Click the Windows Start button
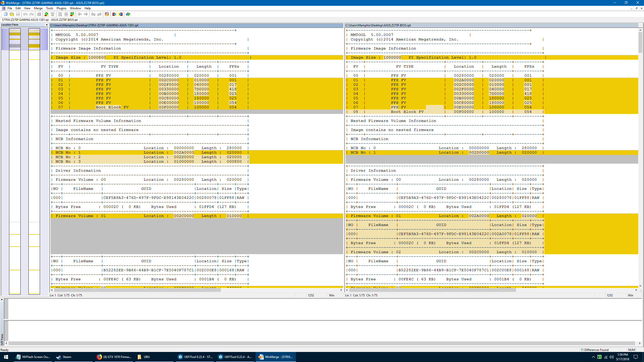 click(6, 357)
